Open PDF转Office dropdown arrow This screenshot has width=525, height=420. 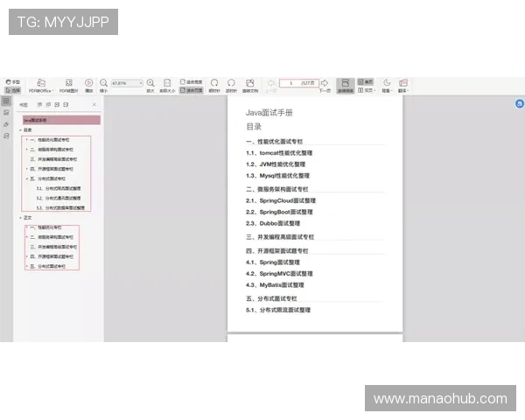52,91
